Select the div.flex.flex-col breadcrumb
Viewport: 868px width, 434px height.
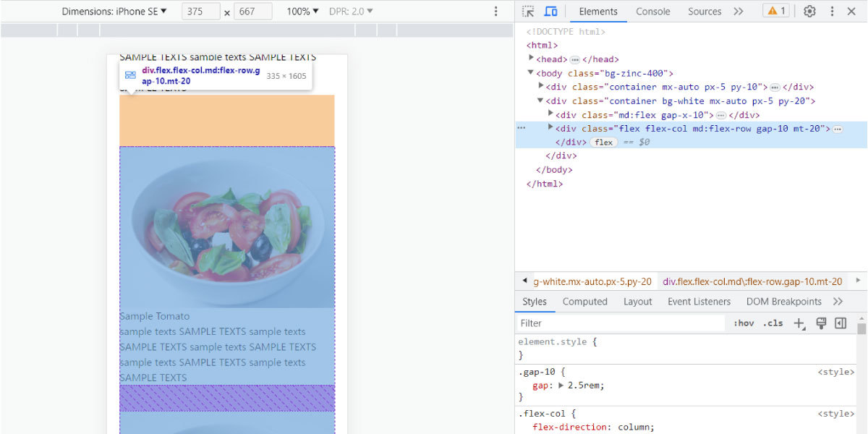tap(753, 281)
